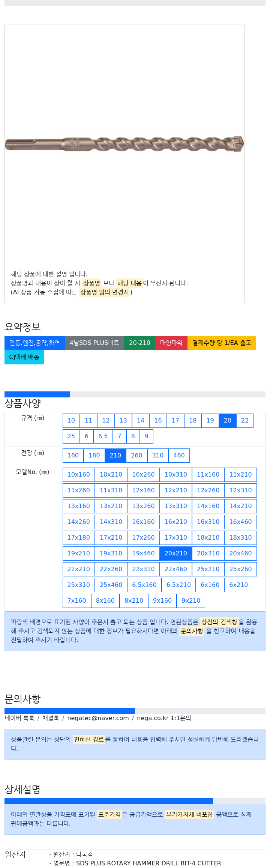Click the CJ택배 배송 badge
Screen dimensions: 270x868
pyautogui.click(x=24, y=357)
